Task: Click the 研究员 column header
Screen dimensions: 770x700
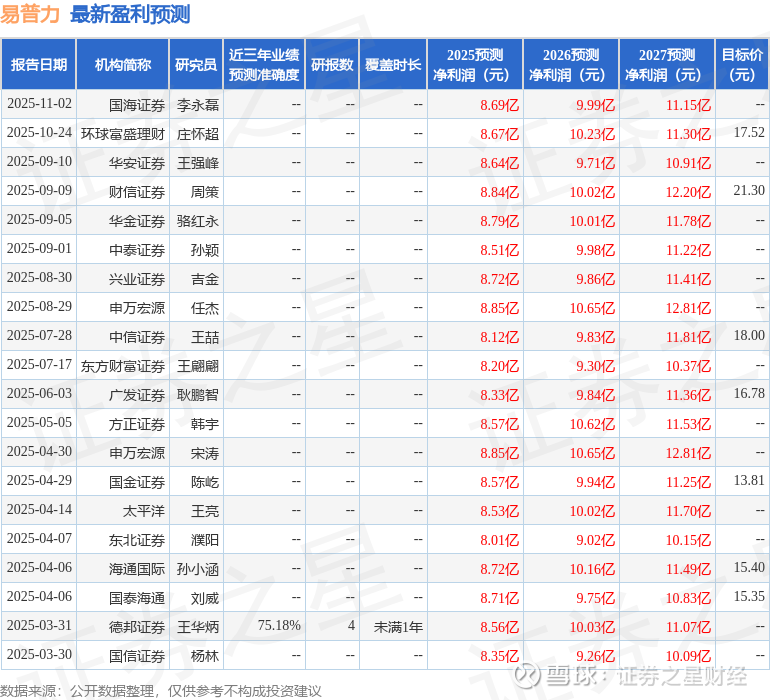Action: pos(196,64)
